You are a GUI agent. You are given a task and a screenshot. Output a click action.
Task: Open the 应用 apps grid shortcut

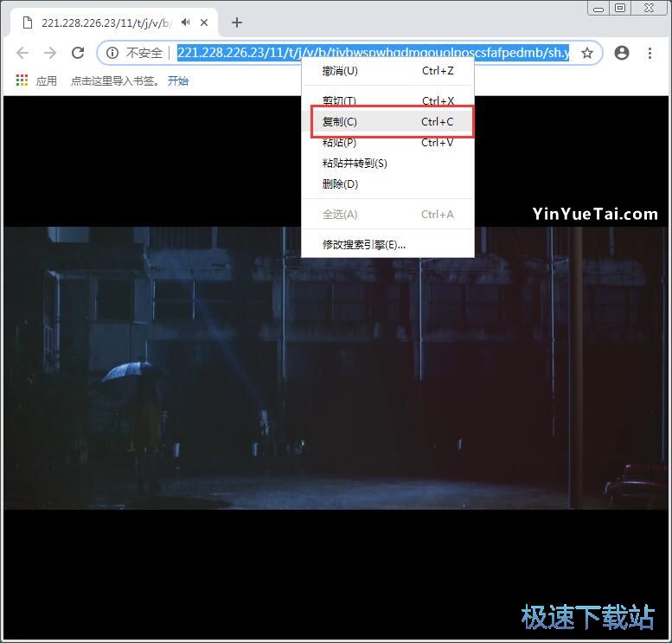point(36,80)
